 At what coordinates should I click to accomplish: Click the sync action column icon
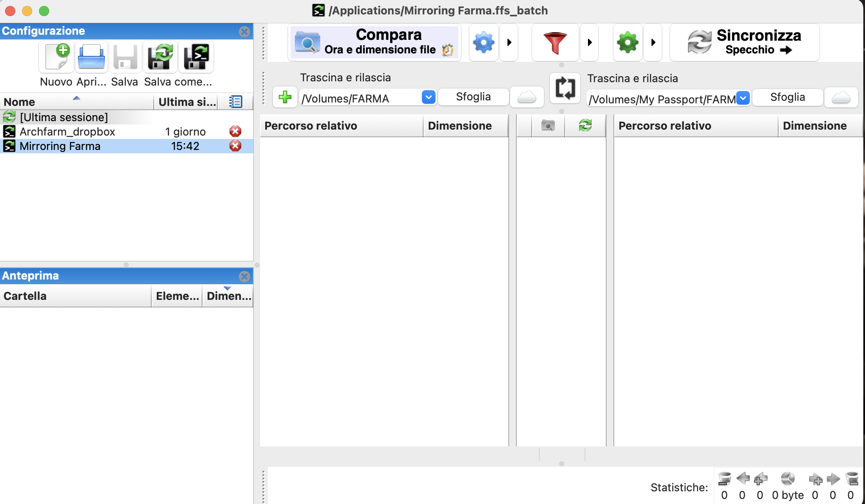(585, 125)
